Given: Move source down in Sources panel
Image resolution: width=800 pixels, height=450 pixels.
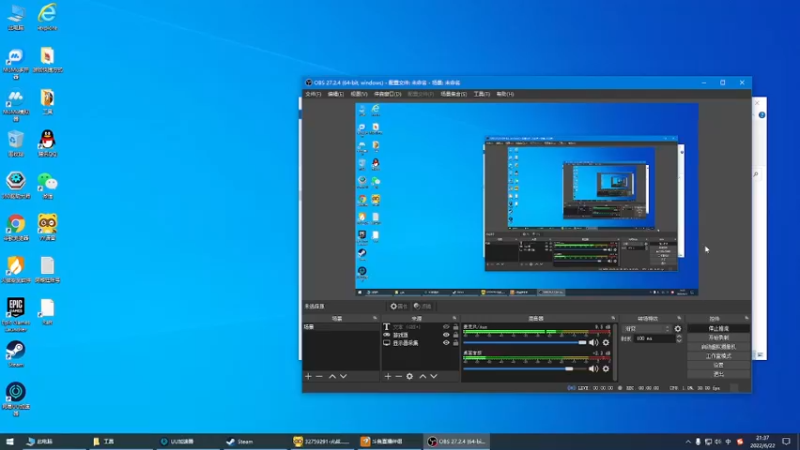Looking at the screenshot, I should [x=434, y=377].
